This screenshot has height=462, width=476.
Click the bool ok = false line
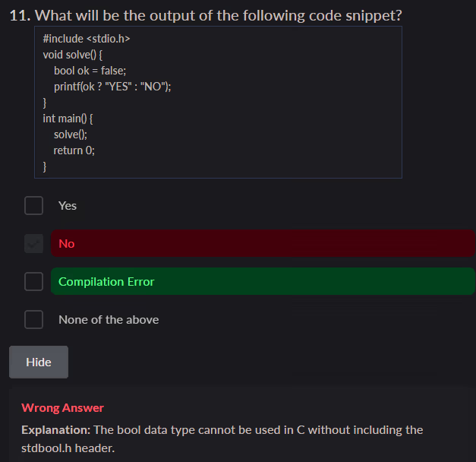84,71
